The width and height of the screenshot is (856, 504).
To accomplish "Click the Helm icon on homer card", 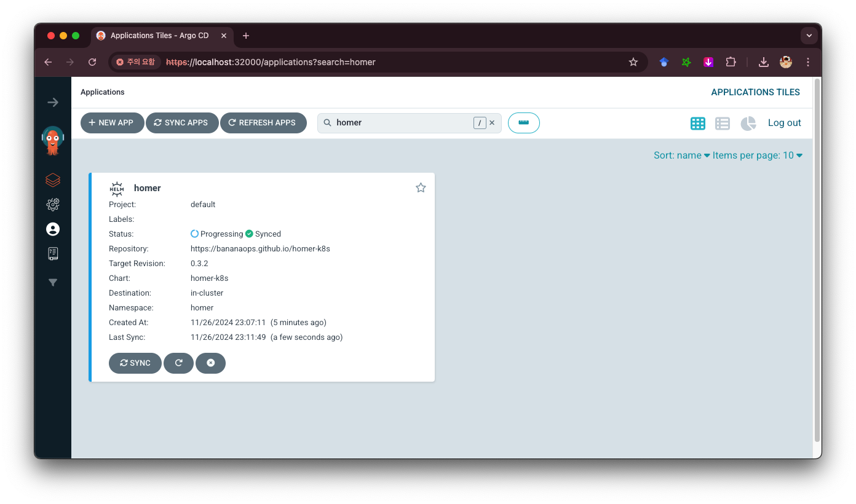I will tap(117, 189).
